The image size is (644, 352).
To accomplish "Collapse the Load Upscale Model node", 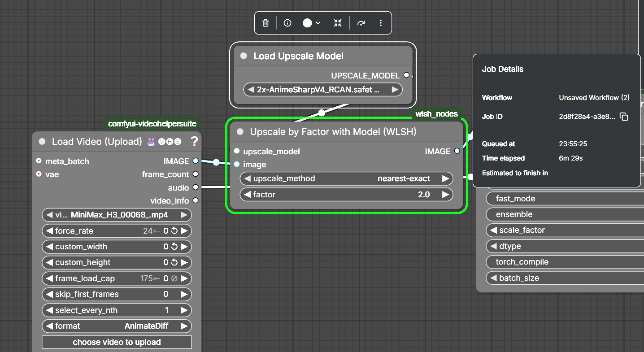I will click(x=244, y=56).
